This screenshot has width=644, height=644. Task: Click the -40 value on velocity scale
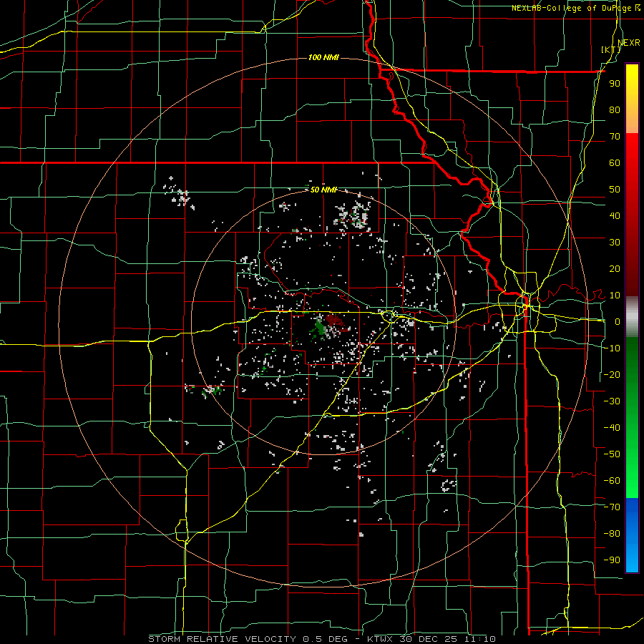pos(612,428)
